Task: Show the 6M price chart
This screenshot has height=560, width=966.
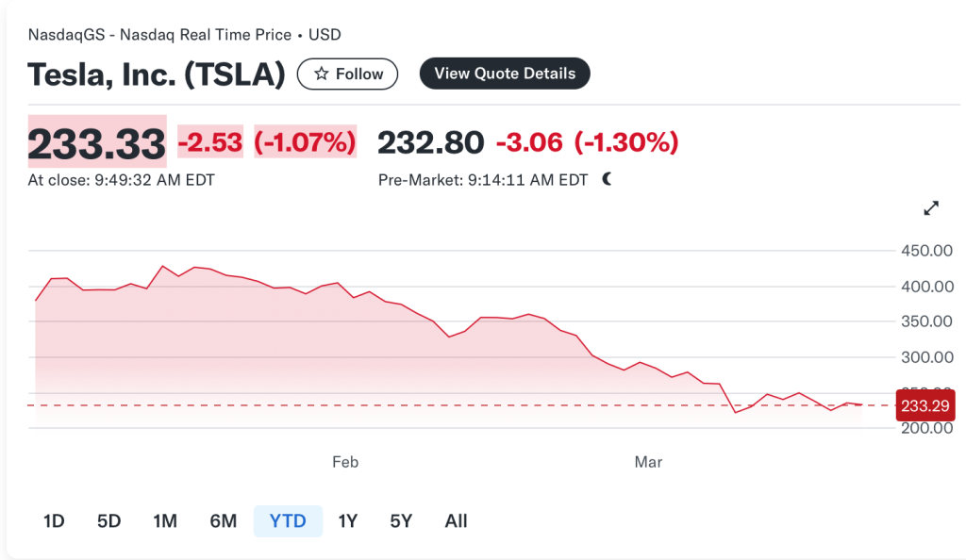Action: [x=223, y=520]
